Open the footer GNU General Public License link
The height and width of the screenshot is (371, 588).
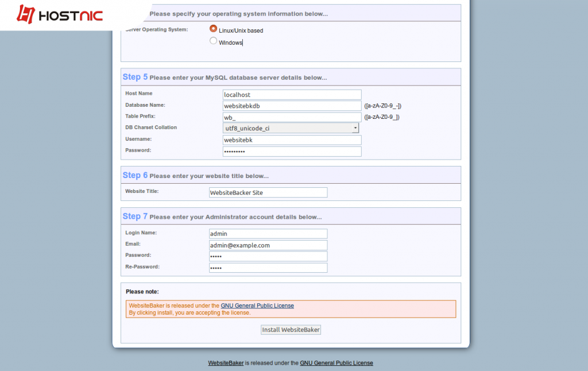pyautogui.click(x=336, y=363)
